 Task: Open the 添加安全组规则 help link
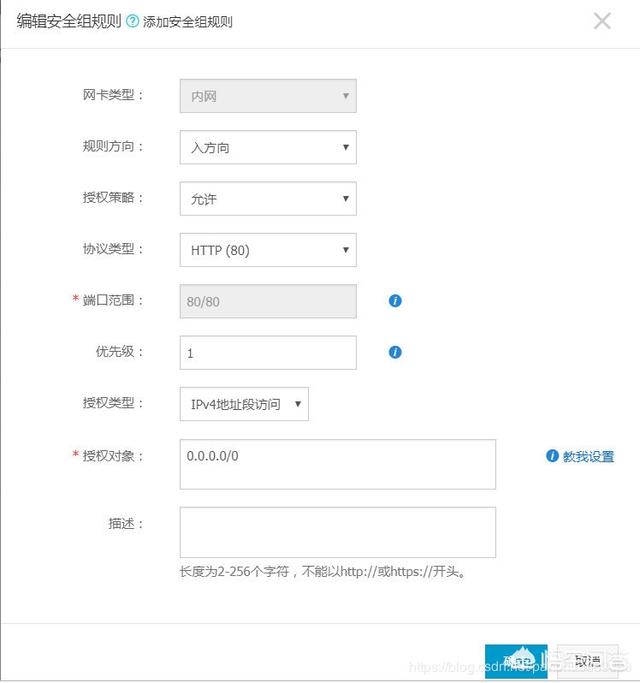[x=188, y=22]
